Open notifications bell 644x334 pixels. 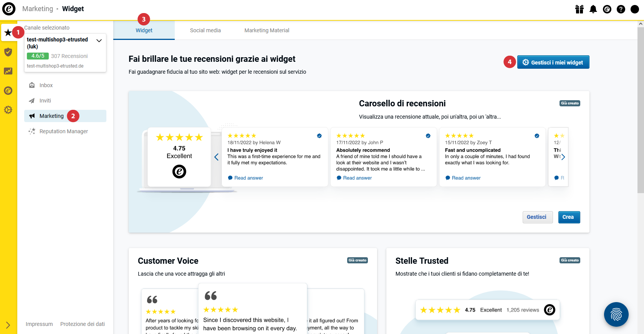pyautogui.click(x=593, y=9)
